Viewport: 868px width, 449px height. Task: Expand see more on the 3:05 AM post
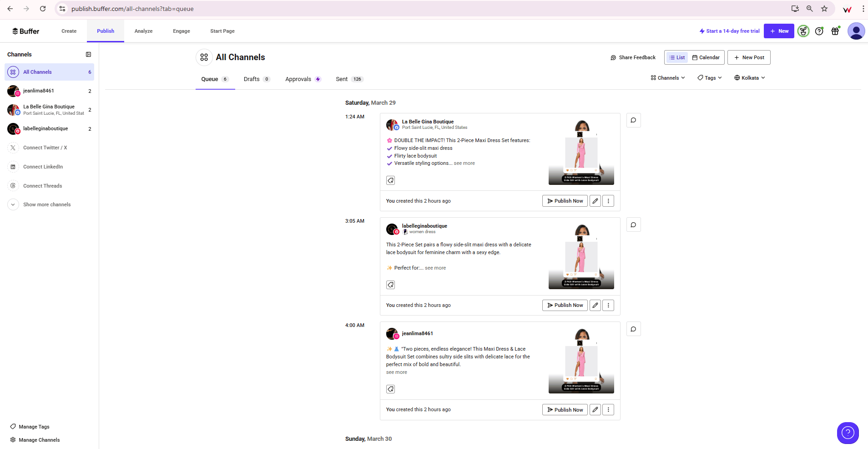(x=435, y=268)
